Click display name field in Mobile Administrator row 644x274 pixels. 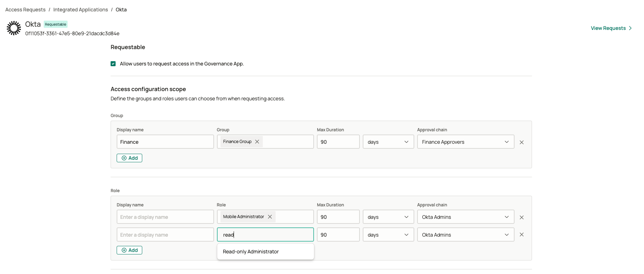pos(165,217)
